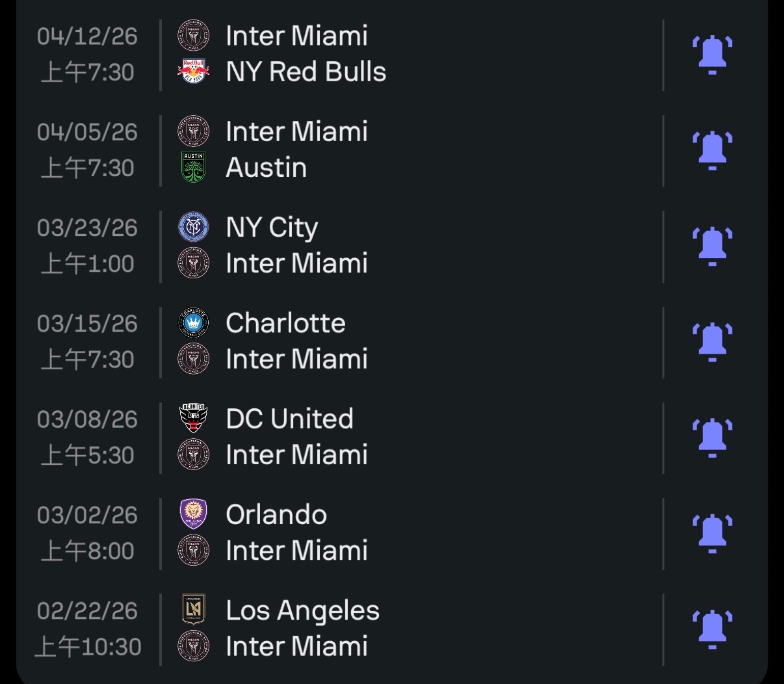Click the DC United eagle logo
Image resolution: width=784 pixels, height=684 pixels.
[x=194, y=419]
